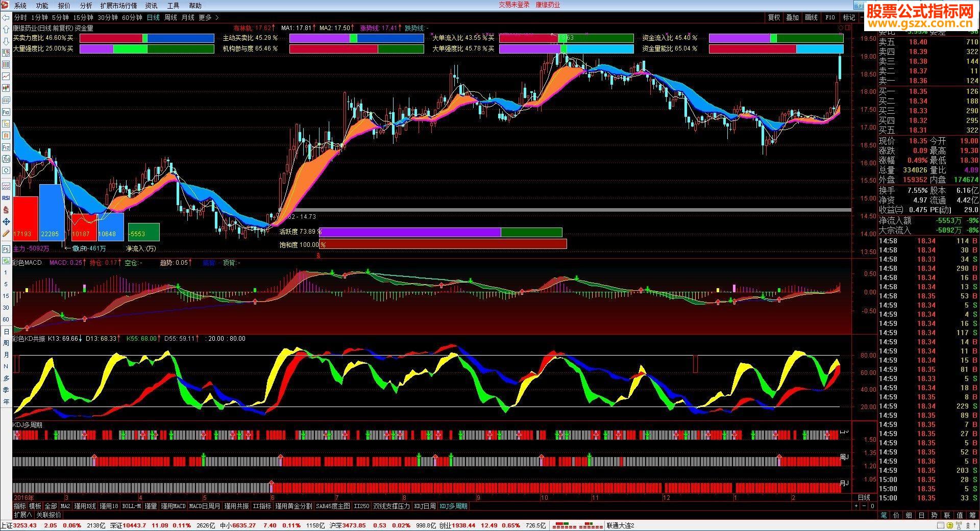980x531 pixels.
Task: Open the intraday line chart icon
Action: [6, 76]
